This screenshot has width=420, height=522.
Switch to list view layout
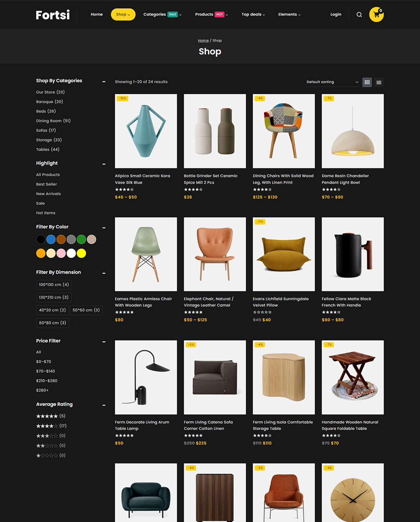(379, 82)
